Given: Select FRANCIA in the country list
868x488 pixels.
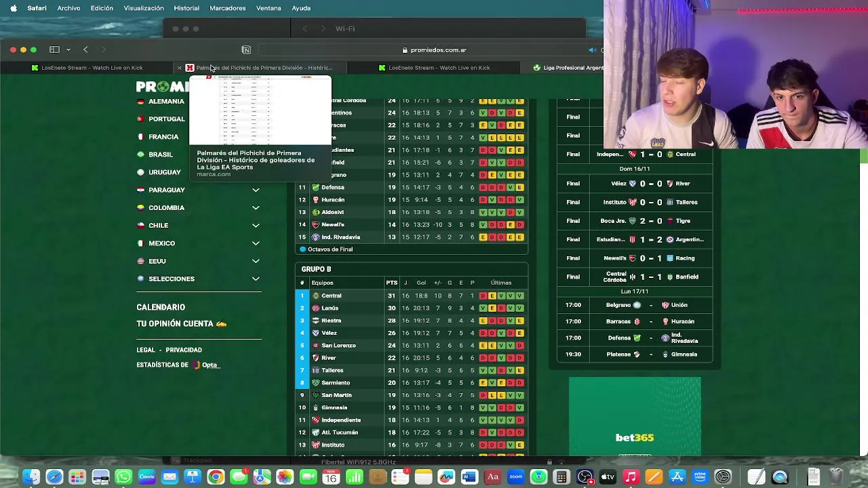Looking at the screenshot, I should pyautogui.click(x=163, y=137).
